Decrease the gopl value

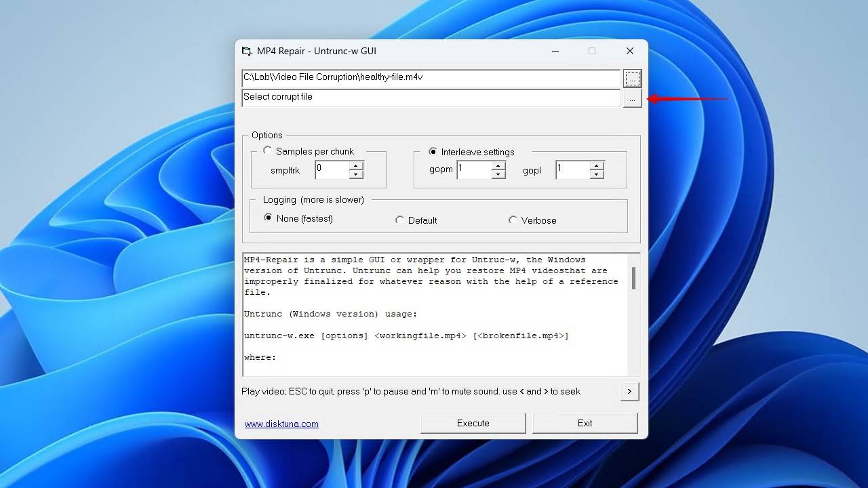click(597, 174)
